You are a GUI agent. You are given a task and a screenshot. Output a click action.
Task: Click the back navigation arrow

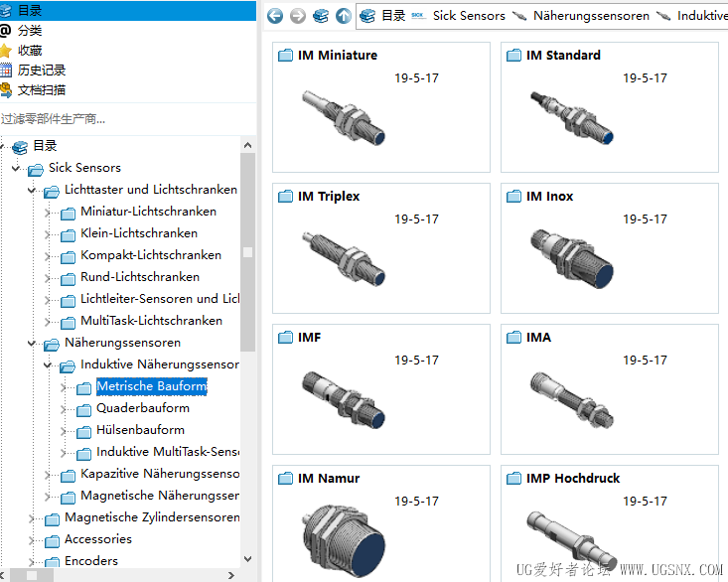[x=275, y=16]
